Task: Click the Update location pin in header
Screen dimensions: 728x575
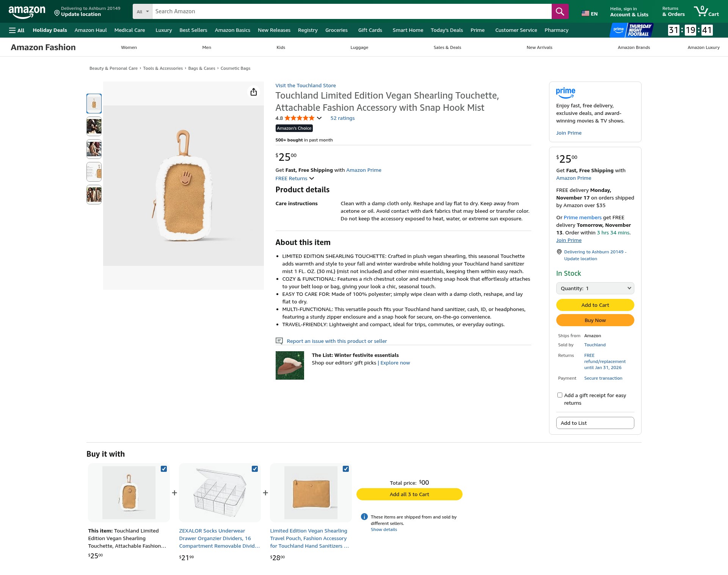Action: (x=57, y=13)
